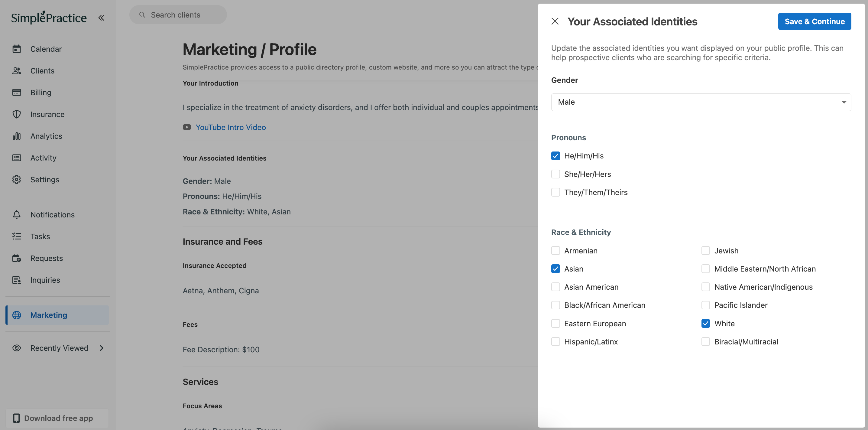
Task: Click the Recently Viewed label
Action: 59,348
